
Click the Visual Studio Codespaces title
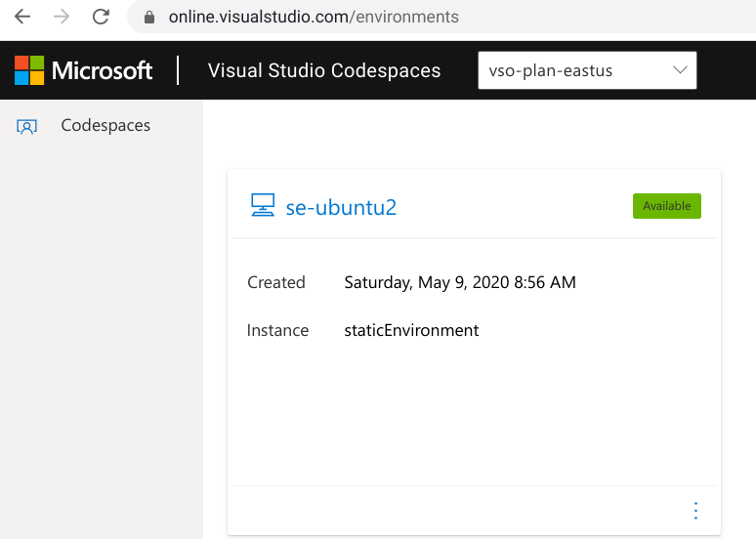click(324, 70)
